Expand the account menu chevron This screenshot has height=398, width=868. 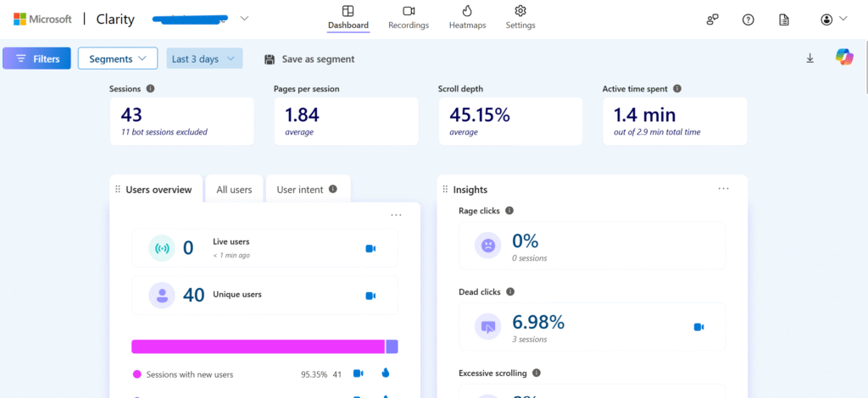click(x=843, y=19)
